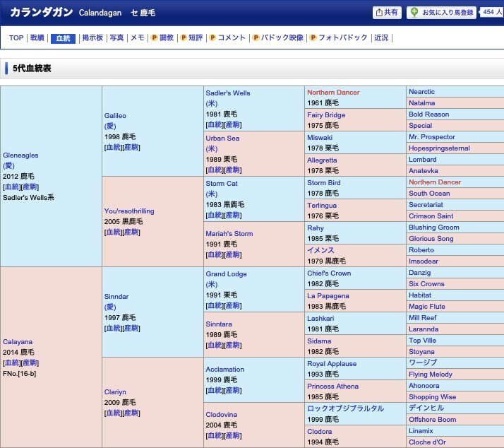Screen dimensions: 504x448
Task: Select the active 血統 tab
Action: point(63,38)
